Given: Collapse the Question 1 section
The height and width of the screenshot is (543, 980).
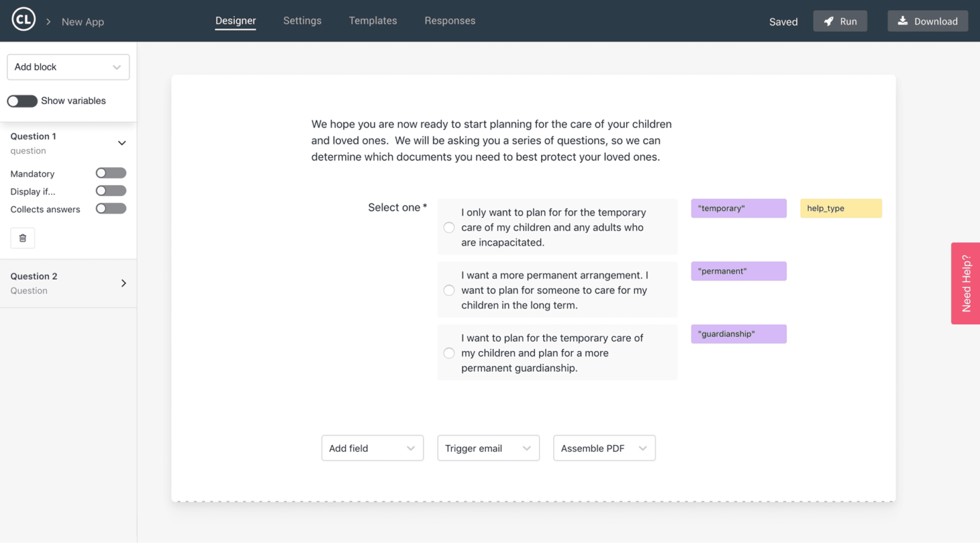Looking at the screenshot, I should [122, 143].
